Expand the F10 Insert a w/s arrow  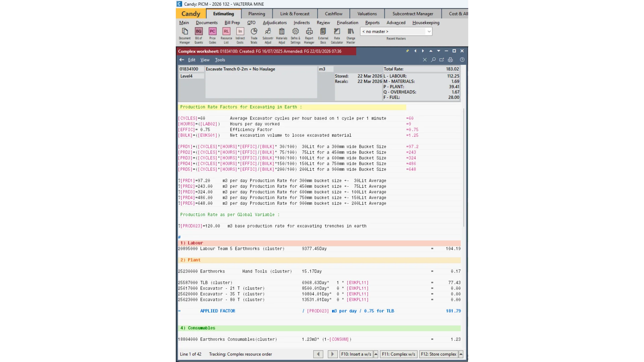click(x=376, y=354)
